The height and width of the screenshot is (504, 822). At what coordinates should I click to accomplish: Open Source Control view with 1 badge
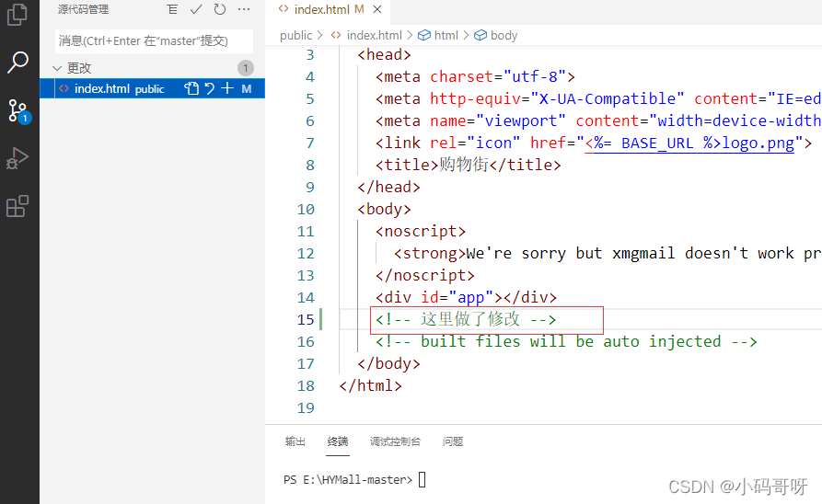click(19, 110)
